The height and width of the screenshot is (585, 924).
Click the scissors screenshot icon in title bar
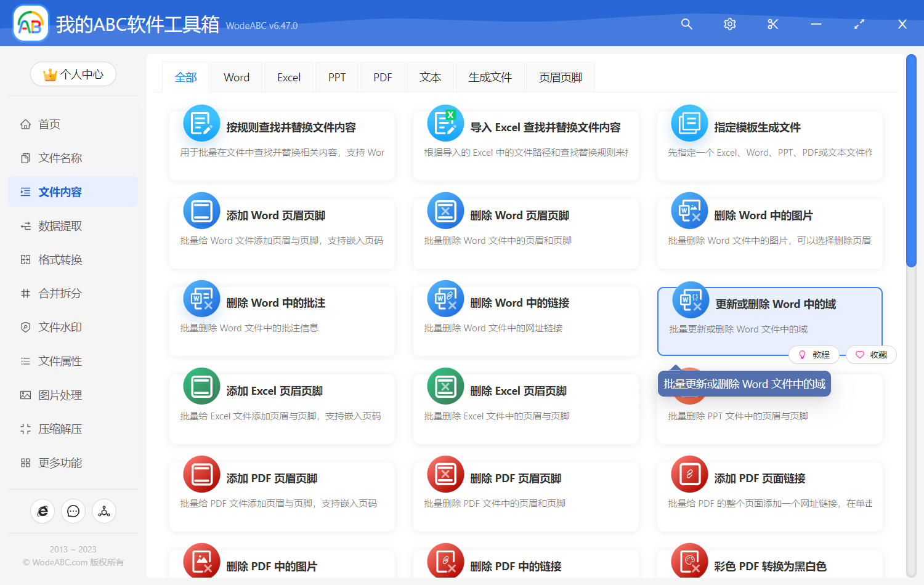[x=772, y=24]
